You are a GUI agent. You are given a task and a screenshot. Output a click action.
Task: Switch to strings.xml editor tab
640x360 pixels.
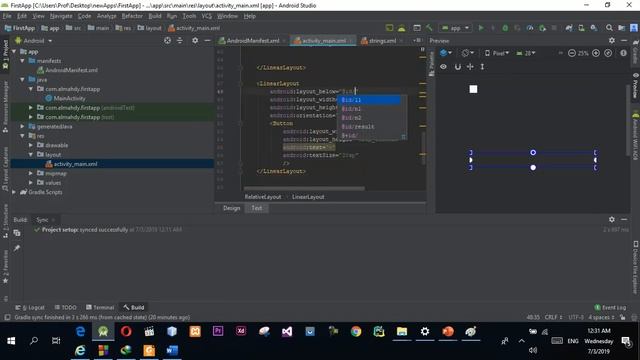pyautogui.click(x=382, y=41)
